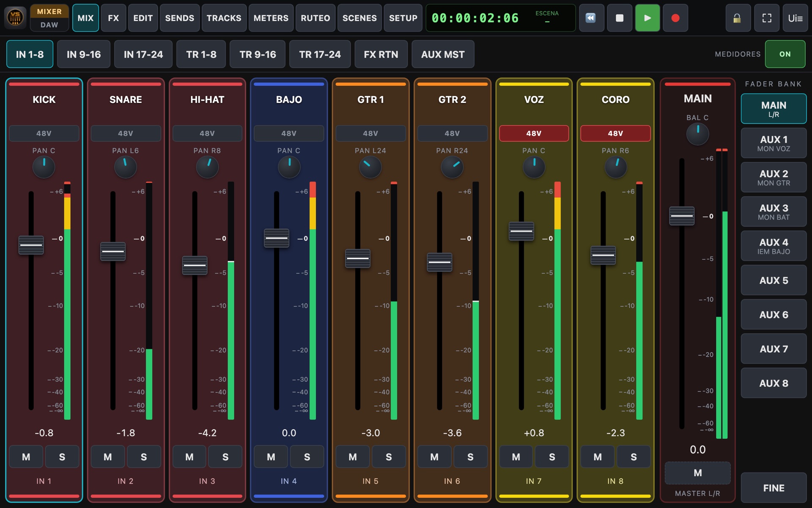Open the SENDS tab
Screen dimensions: 812x508
180,18
